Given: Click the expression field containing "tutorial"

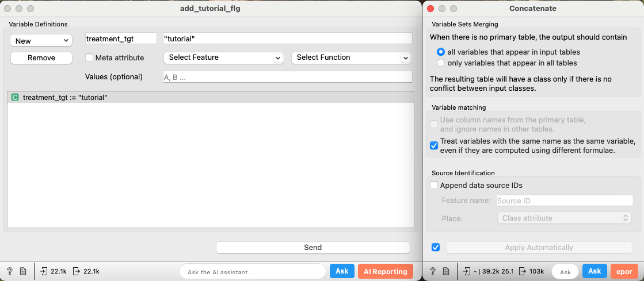Looking at the screenshot, I should pyautogui.click(x=288, y=39).
